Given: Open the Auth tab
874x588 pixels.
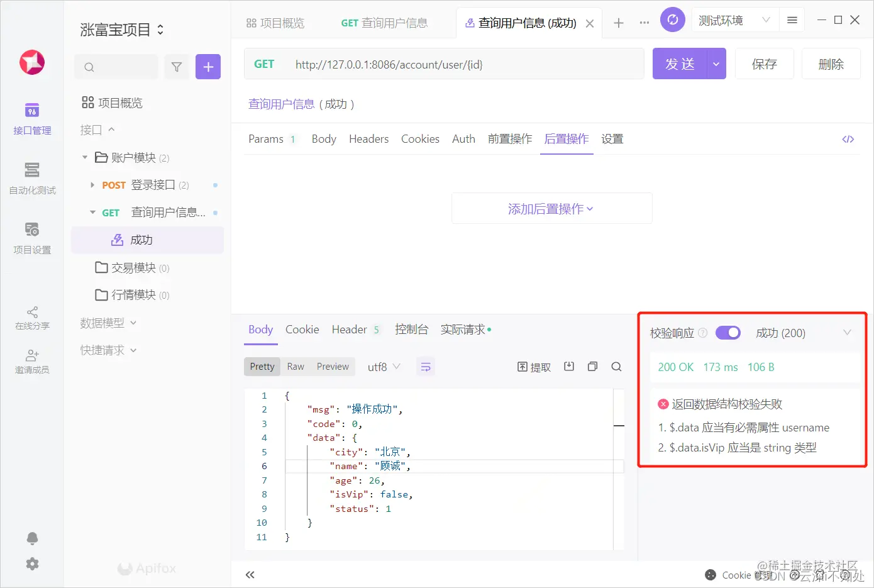Looking at the screenshot, I should (x=463, y=139).
